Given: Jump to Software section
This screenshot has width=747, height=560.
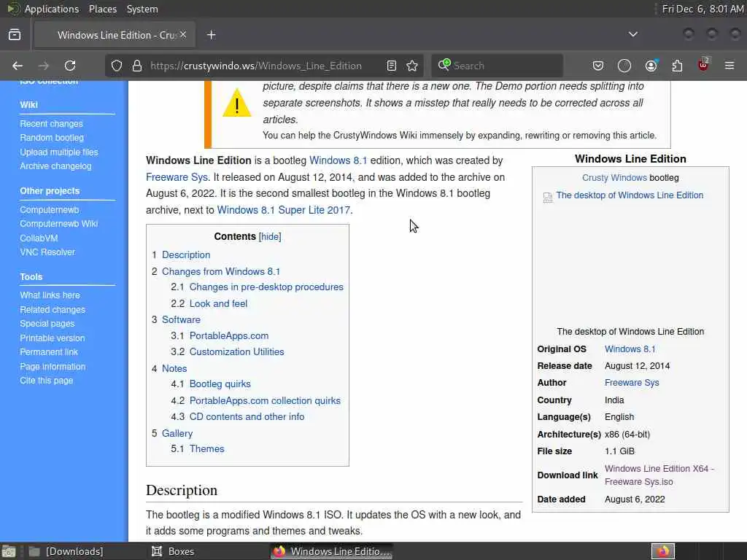Looking at the screenshot, I should (x=181, y=319).
